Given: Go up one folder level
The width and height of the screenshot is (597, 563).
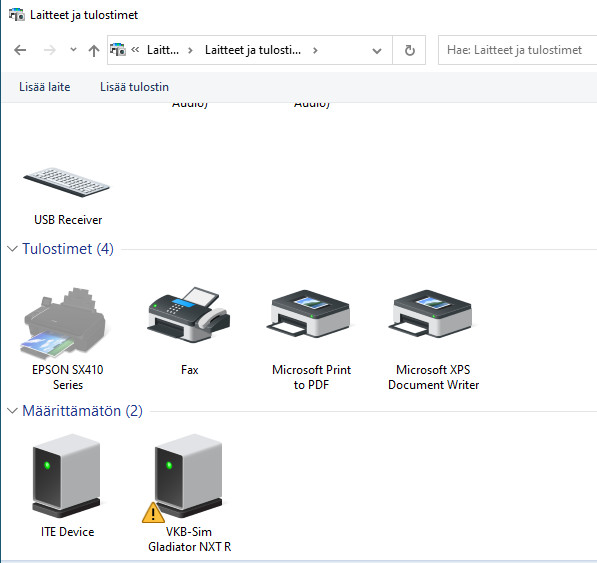Looking at the screenshot, I should pos(94,50).
